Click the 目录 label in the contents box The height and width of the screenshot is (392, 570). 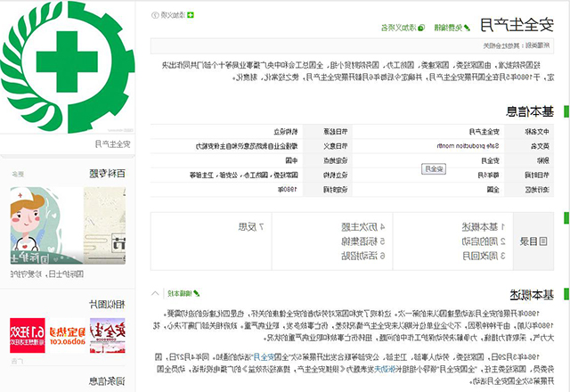click(x=528, y=241)
